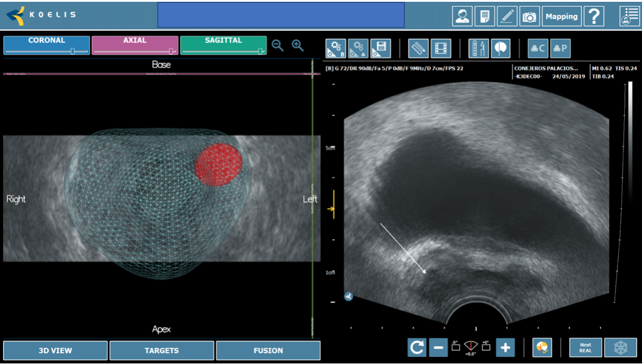Click the red target sphere in prostate model
Viewport: 642px width, 364px height.
pyautogui.click(x=218, y=164)
